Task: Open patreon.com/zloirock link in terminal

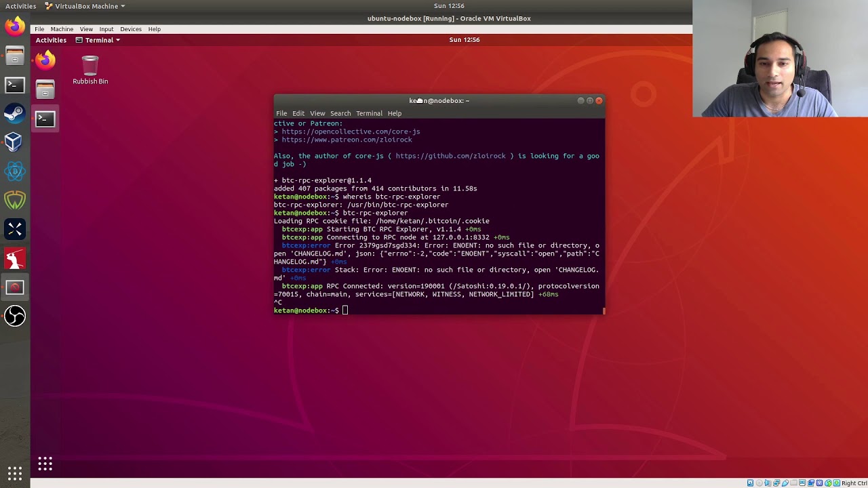Action: [x=347, y=140]
